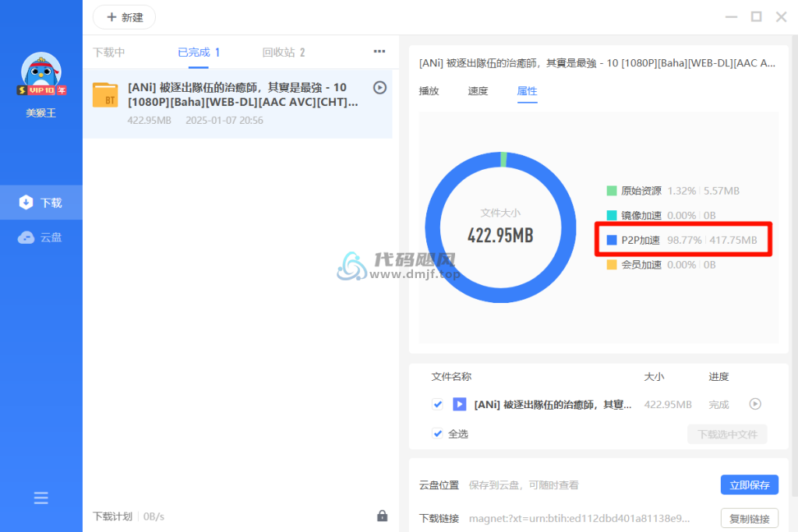
Task: Click the 文件名称 column header
Action: [451, 377]
